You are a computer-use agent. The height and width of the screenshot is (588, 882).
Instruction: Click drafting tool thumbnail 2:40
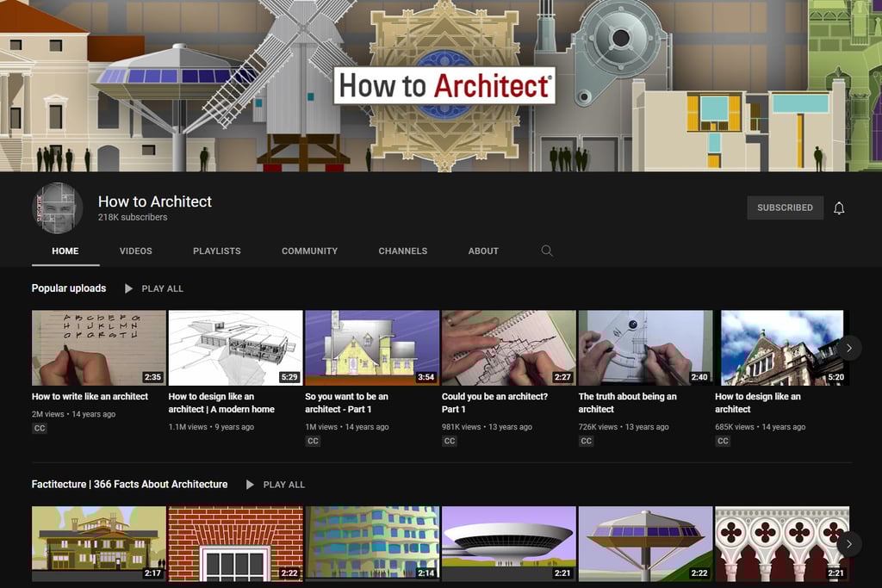pyautogui.click(x=646, y=348)
